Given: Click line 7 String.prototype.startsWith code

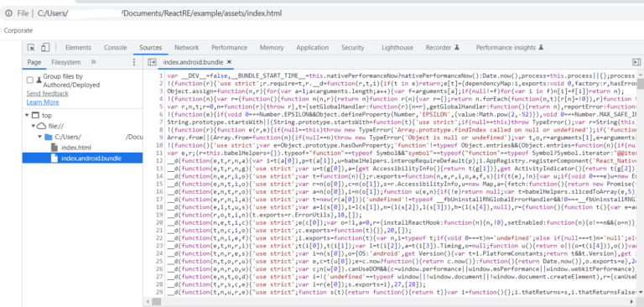Looking at the screenshot, I should 402,122.
